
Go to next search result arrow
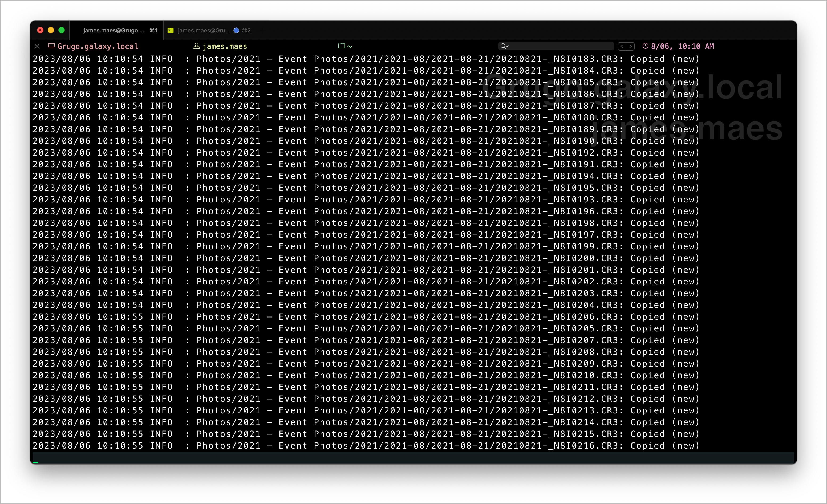coord(630,46)
